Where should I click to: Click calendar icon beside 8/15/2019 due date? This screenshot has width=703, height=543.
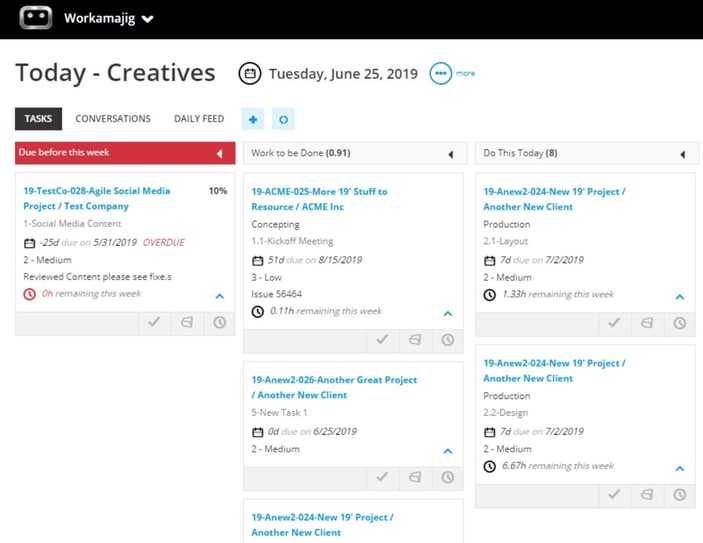[257, 261]
